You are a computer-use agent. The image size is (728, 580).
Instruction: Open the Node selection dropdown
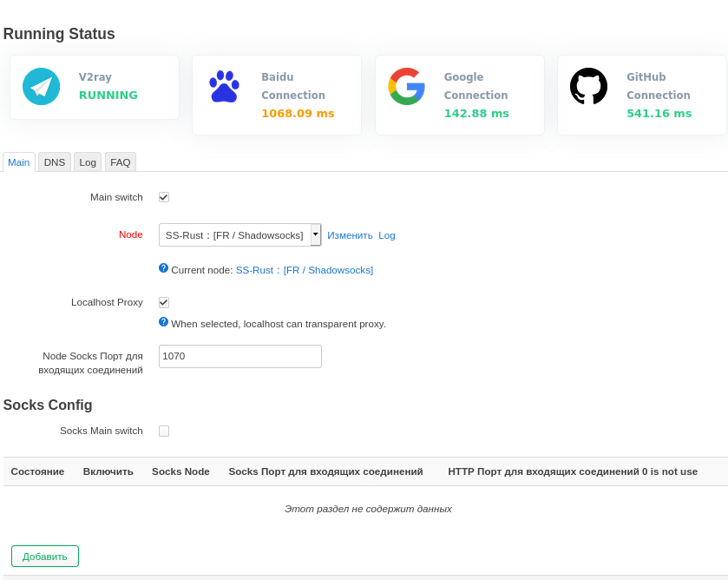(234, 235)
